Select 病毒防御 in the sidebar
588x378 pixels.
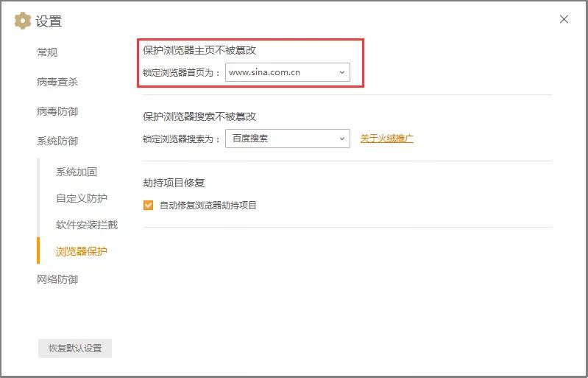(57, 111)
